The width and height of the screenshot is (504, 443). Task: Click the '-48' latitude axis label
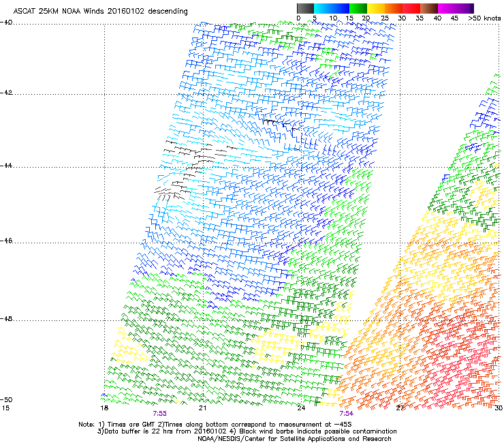tap(6, 318)
